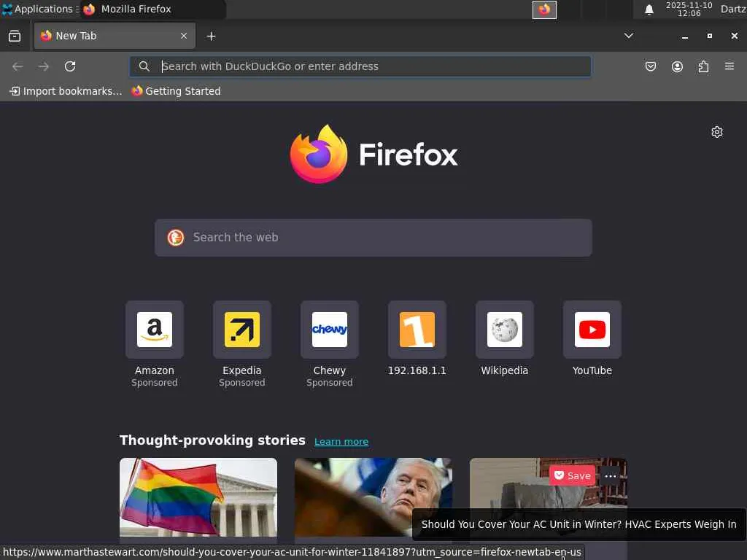Open a new tab with plus button
Image resolution: width=747 pixels, height=560 pixels.
point(211,36)
